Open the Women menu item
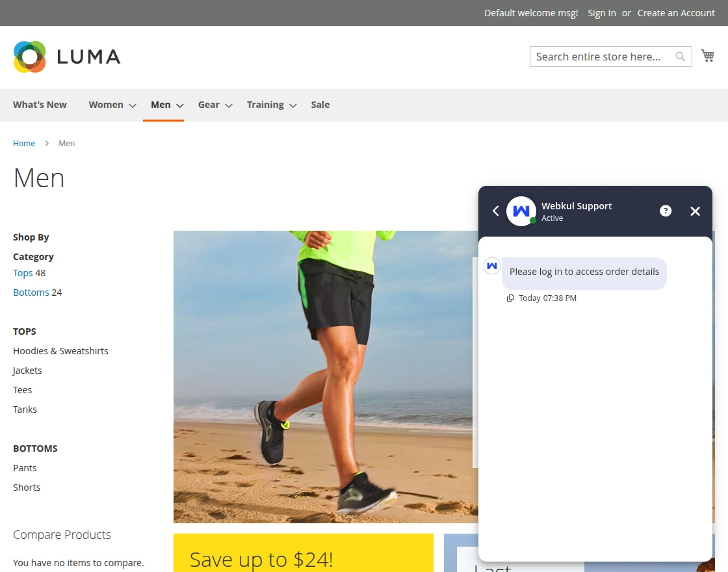Image resolution: width=728 pixels, height=572 pixels. (106, 105)
